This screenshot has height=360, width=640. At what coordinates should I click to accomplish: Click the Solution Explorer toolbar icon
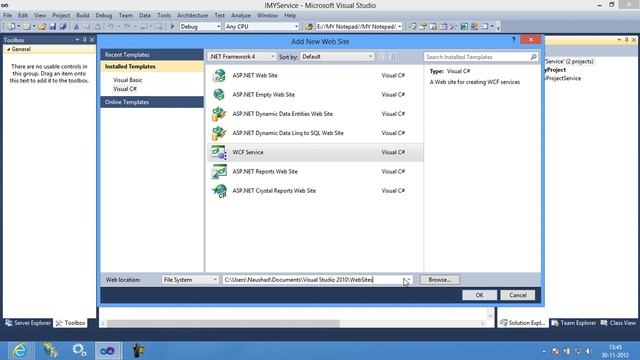413,27
